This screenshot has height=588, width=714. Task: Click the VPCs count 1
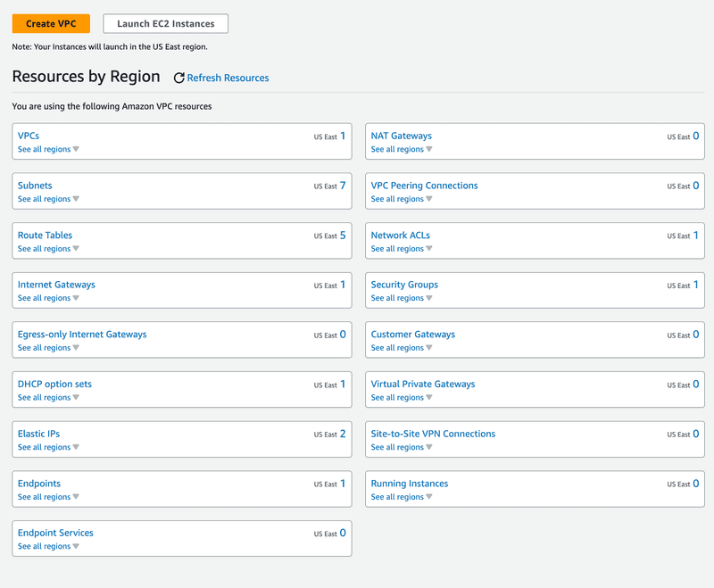pos(343,136)
